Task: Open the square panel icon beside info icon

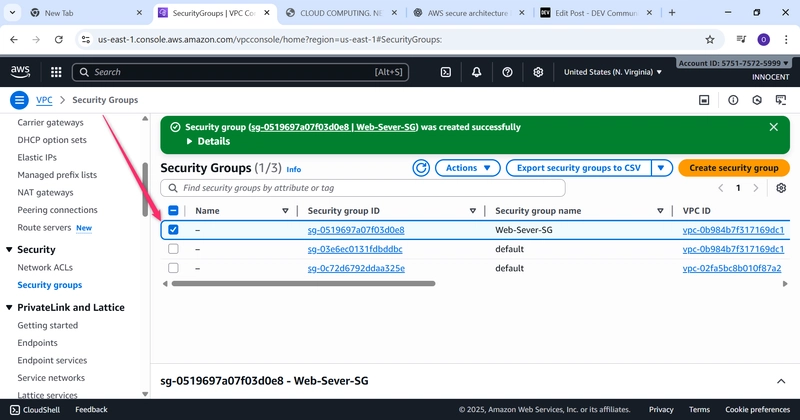Action: tap(704, 100)
